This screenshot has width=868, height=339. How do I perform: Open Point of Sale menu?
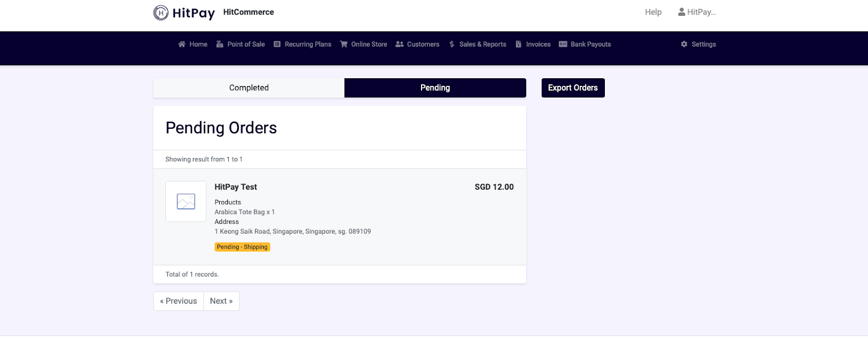point(241,45)
